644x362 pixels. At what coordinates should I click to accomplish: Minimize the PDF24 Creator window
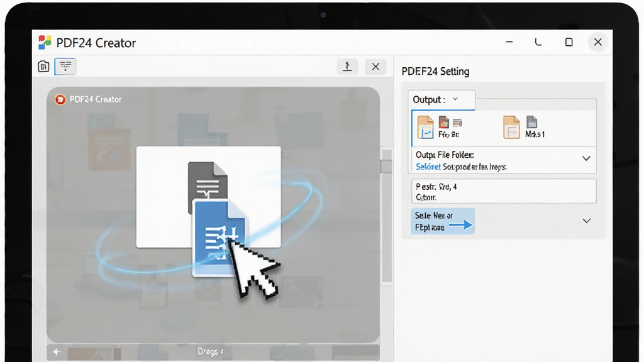(x=509, y=42)
